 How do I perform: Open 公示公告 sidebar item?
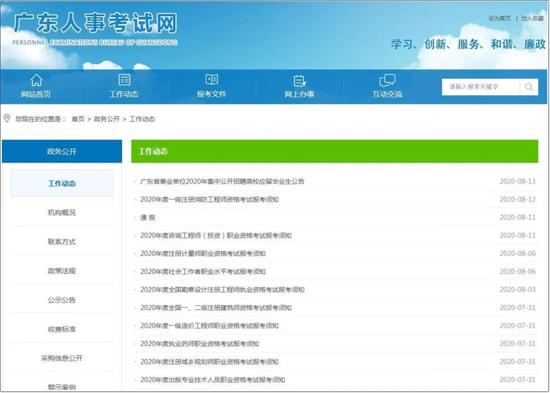tap(62, 300)
